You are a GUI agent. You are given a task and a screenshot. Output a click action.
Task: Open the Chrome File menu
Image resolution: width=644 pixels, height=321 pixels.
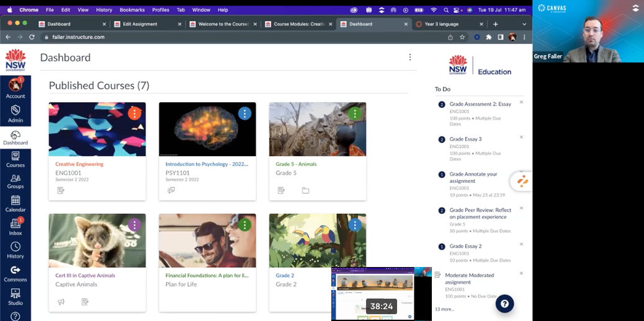coord(50,10)
